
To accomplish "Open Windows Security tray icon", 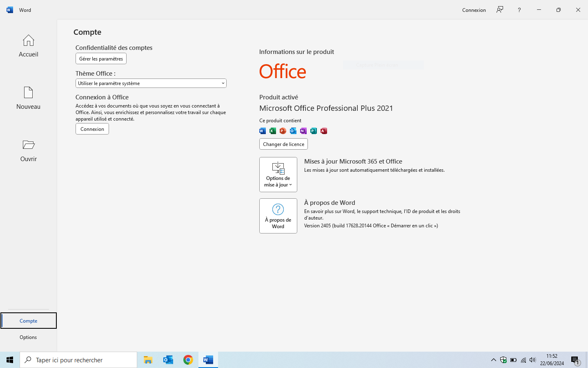I will (x=503, y=360).
